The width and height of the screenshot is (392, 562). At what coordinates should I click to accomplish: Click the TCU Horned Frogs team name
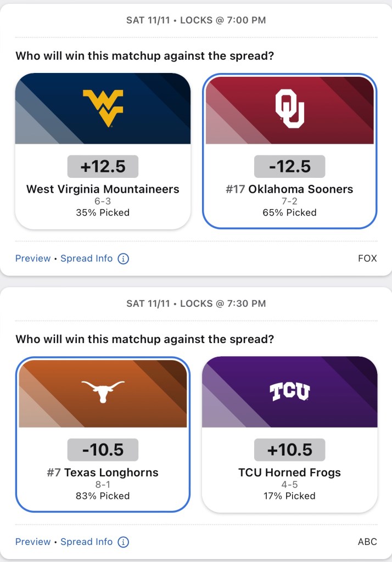click(289, 473)
